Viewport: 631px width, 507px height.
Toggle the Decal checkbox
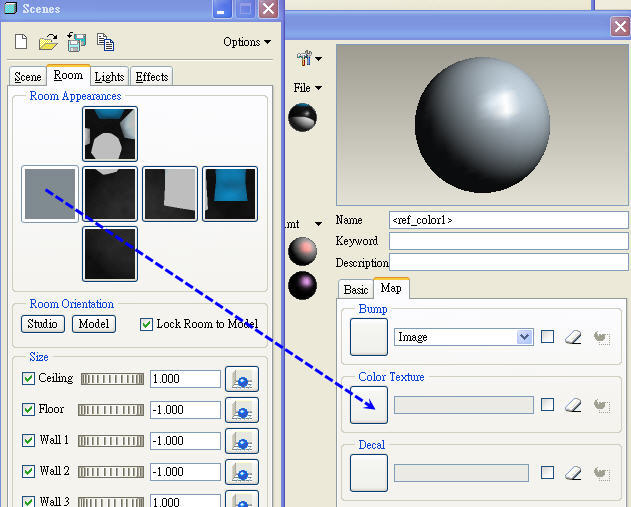pos(547,472)
